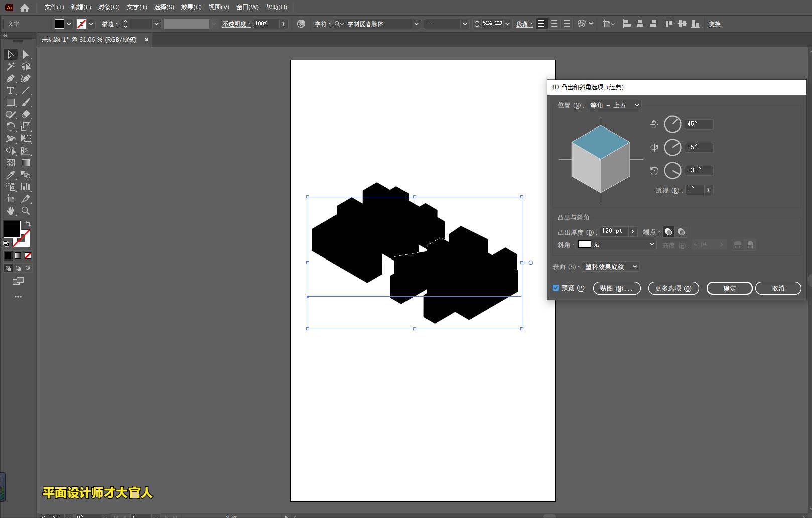The width and height of the screenshot is (812, 518).
Task: Turn off cap for hollow appearance
Action: pyautogui.click(x=681, y=232)
